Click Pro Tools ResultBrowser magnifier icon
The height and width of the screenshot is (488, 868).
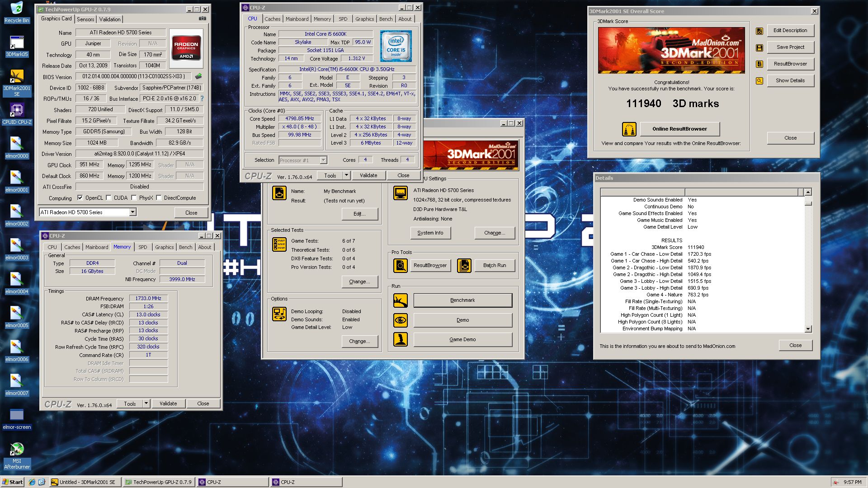pyautogui.click(x=401, y=266)
